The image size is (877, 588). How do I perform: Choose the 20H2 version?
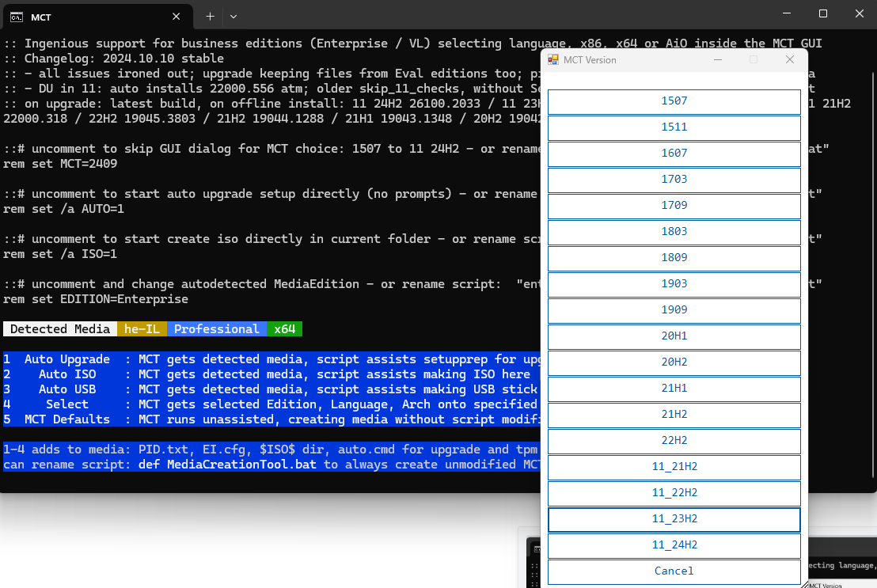coord(674,362)
